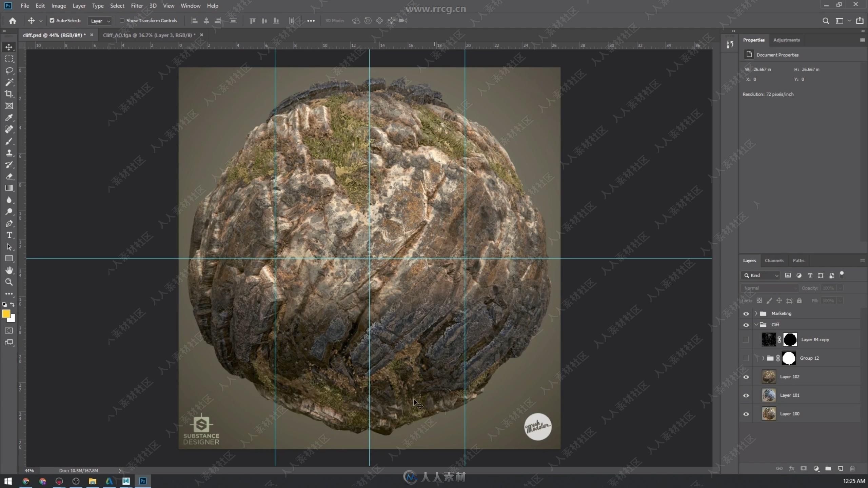Click the Layers panel tab
This screenshot has height=488, width=868.
click(750, 260)
